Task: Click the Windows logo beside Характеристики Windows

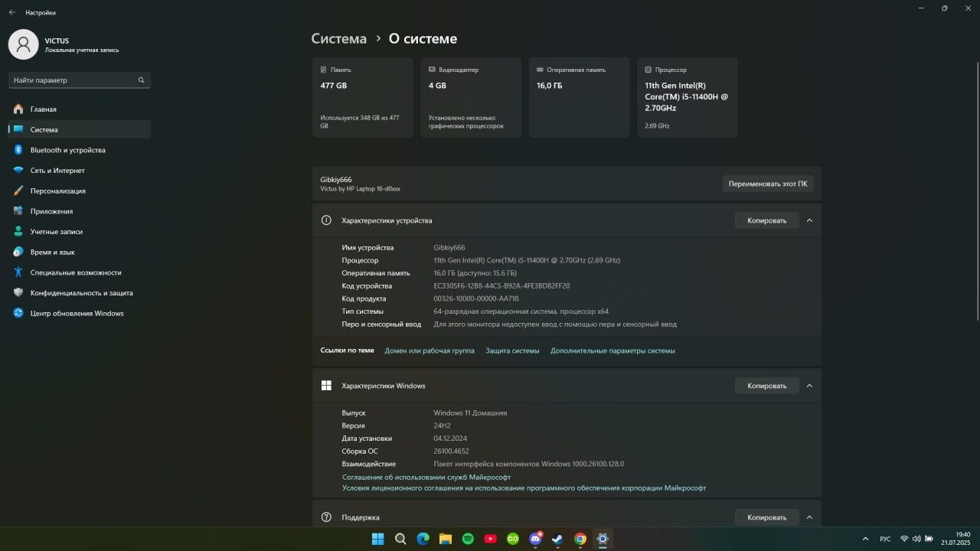Action: click(326, 386)
